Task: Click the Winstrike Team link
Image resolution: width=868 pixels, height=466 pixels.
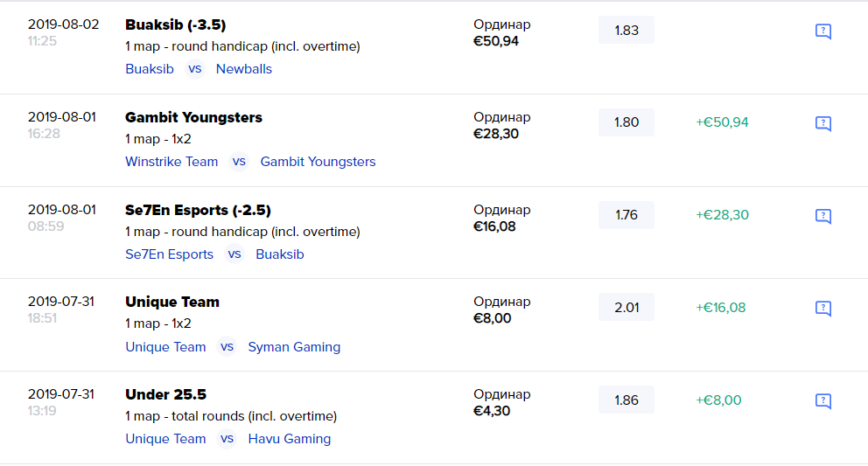Action: (x=171, y=162)
